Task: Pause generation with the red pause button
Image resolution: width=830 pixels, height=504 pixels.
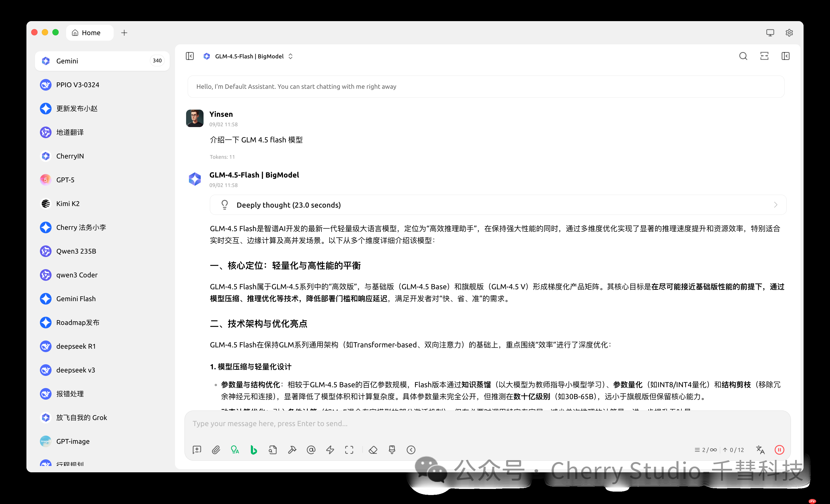Action: 780,450
